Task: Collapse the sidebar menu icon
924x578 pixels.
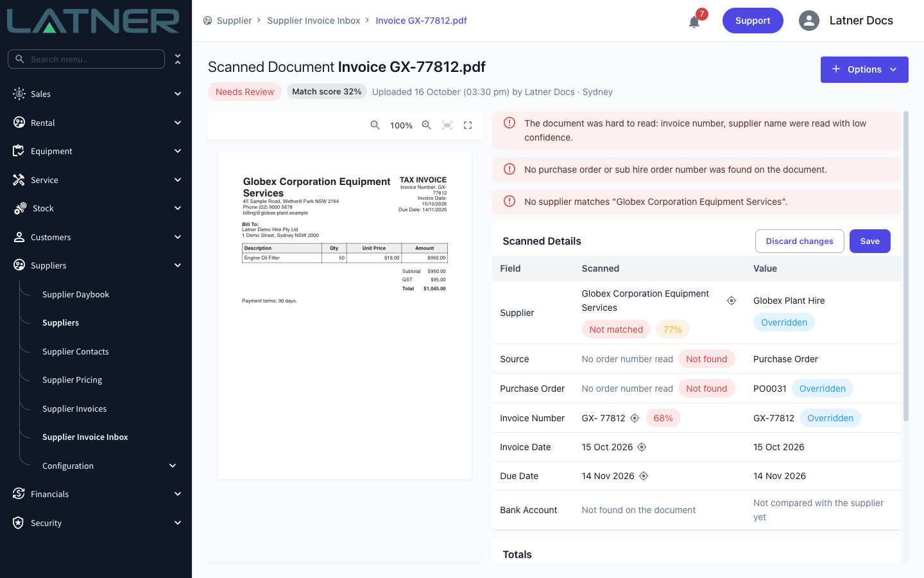Action: (178, 59)
